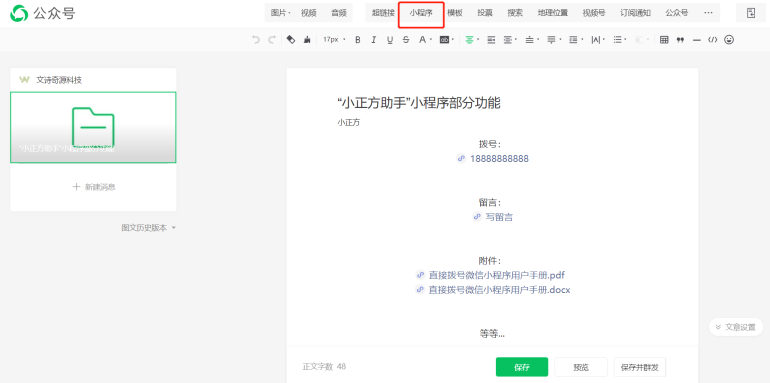Click the line spacing icon
This screenshot has width=770, height=383.
[529, 40]
